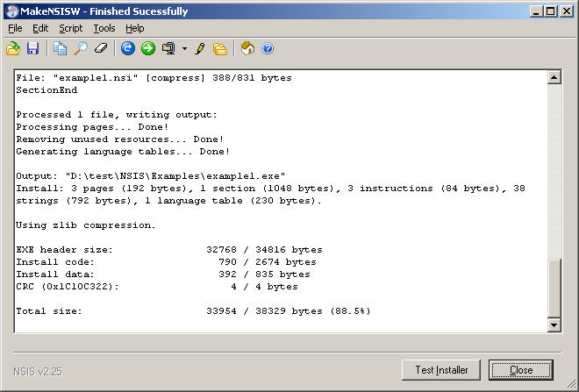The width and height of the screenshot is (579, 392).
Task: Click the Output "example1.exe" path line
Action: pyautogui.click(x=151, y=176)
